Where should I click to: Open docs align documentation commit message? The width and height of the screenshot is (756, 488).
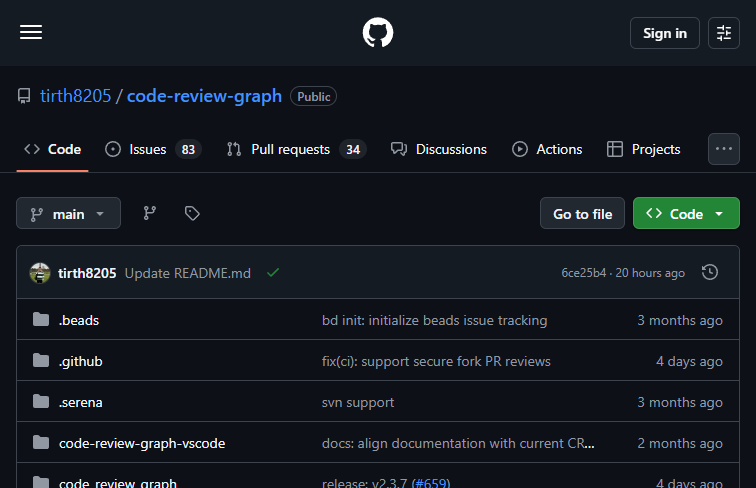(458, 443)
